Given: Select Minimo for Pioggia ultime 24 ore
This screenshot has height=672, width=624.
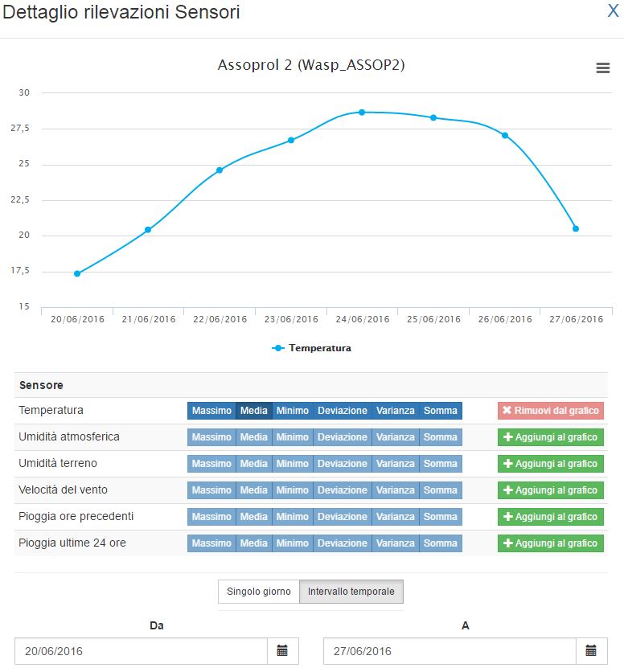Looking at the screenshot, I should (x=293, y=543).
